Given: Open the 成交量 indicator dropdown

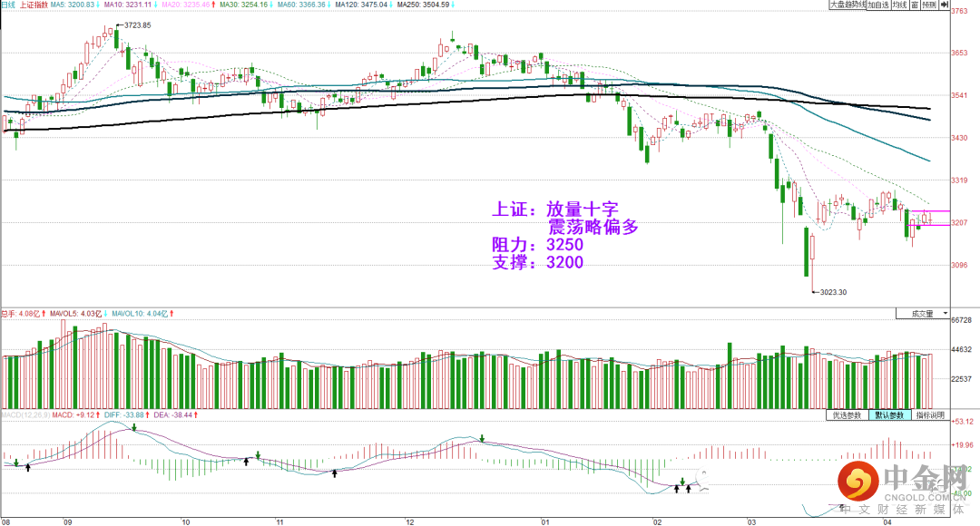Looking at the screenshot, I should click(923, 314).
